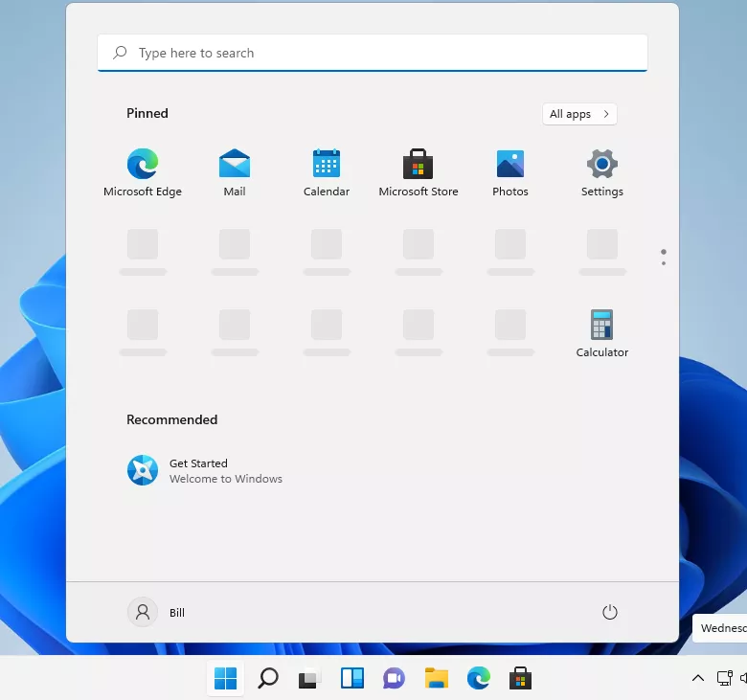Launch the Photos app

(x=510, y=165)
